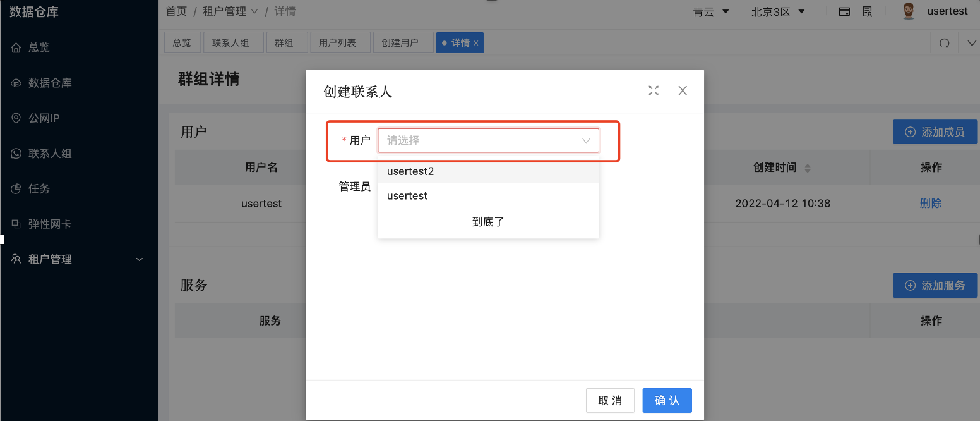Select usertest in the dropdown options
980x421 pixels.
[x=407, y=195]
